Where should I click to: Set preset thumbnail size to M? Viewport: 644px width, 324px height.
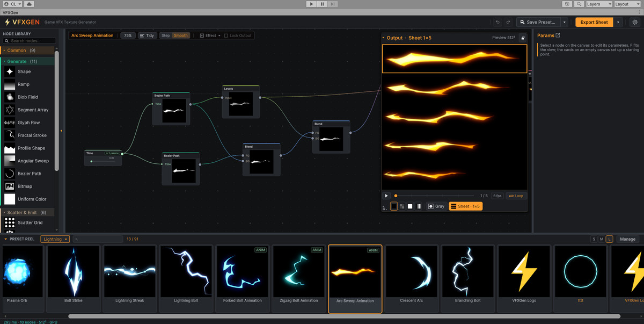coord(602,239)
